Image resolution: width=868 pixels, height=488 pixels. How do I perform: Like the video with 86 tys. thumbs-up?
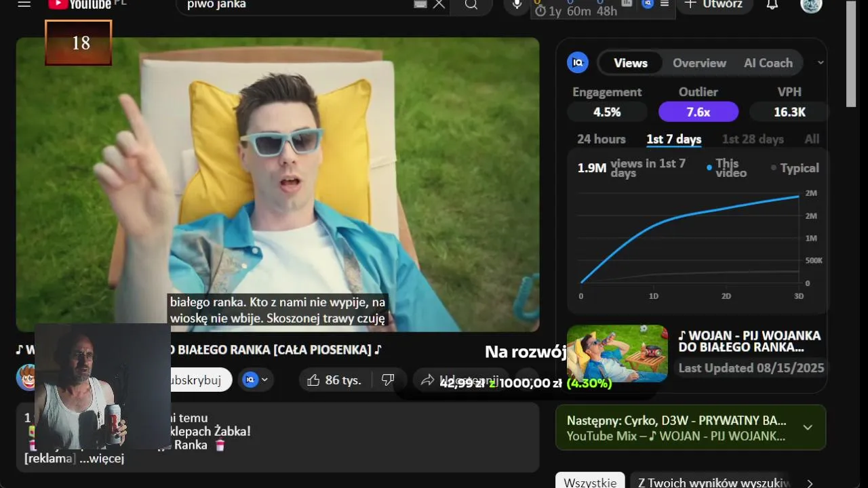(x=334, y=380)
